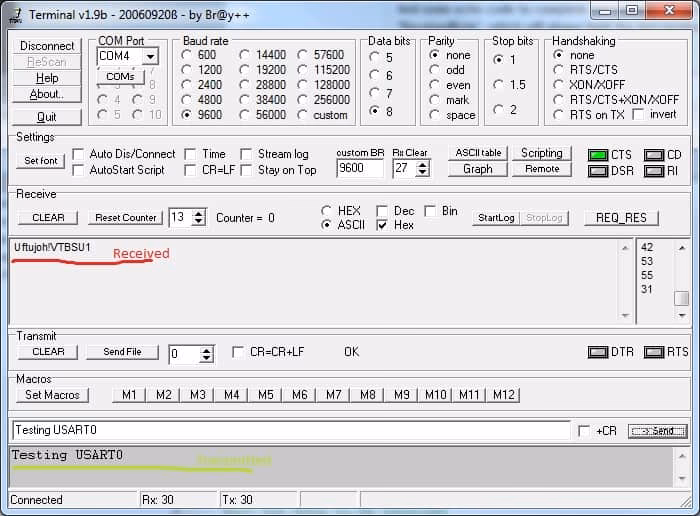Enable CR=LF checkbox
This screenshot has width=700, height=516.
190,170
